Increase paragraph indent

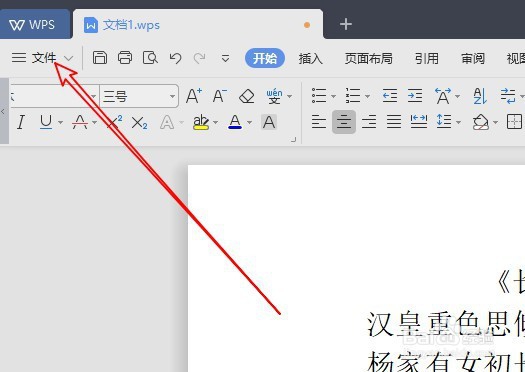click(415, 96)
